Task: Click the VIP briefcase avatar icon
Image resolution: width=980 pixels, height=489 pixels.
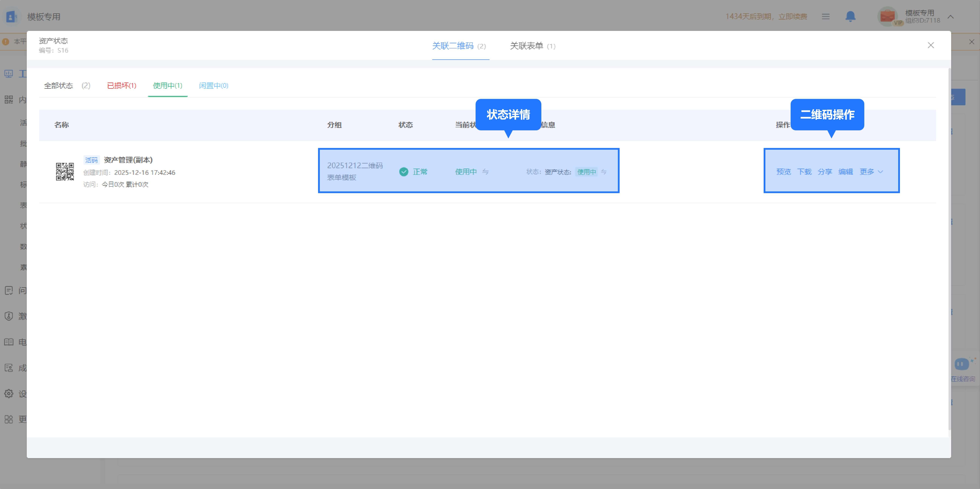Action: 887,16
